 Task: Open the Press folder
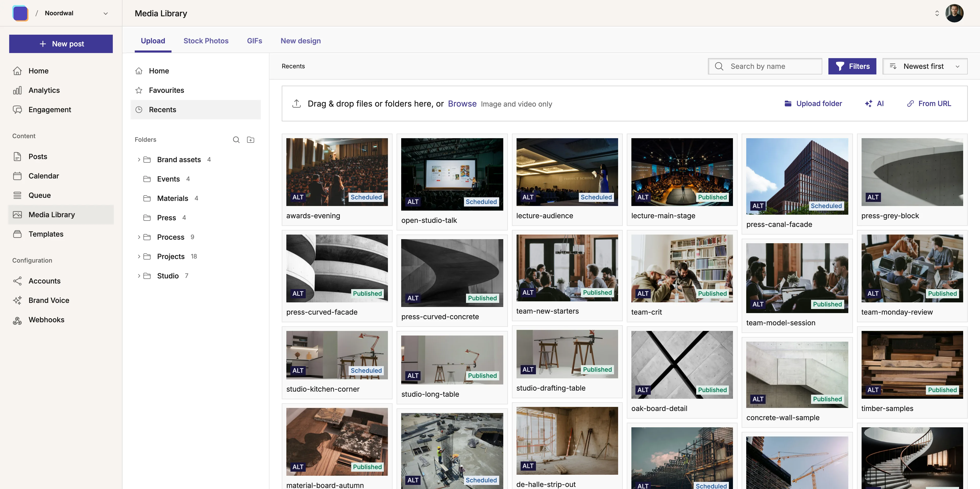coord(166,218)
